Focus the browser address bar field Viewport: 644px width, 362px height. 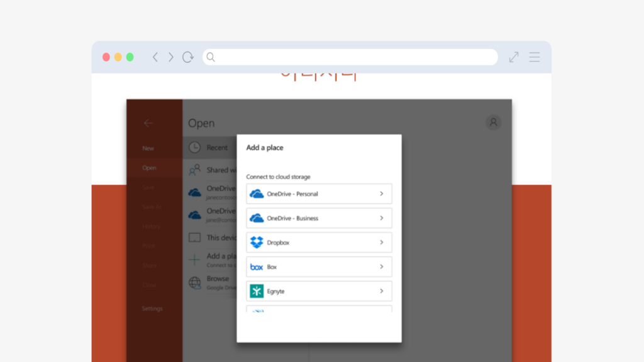[350, 57]
